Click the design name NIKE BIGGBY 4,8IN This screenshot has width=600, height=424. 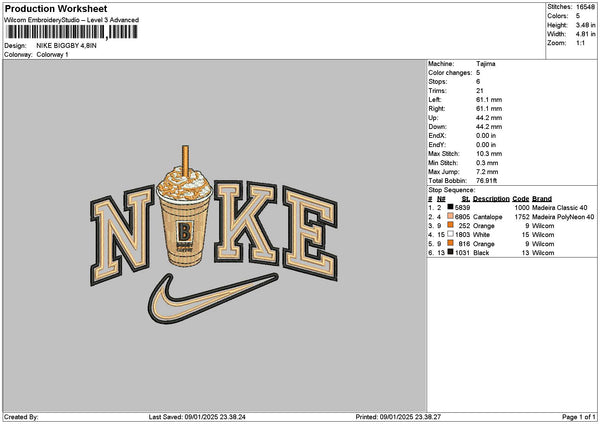[x=67, y=46]
